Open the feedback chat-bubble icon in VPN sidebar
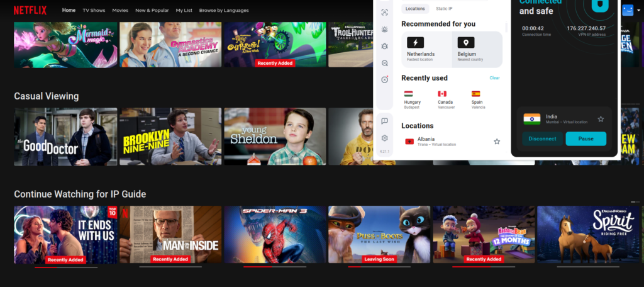Screen dimensions: 644x287 tap(384, 121)
